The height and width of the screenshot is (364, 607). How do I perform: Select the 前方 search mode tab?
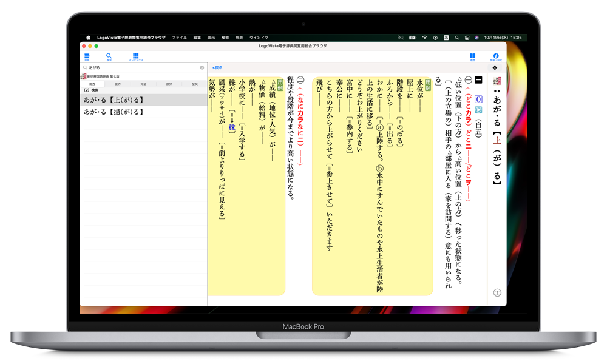[x=92, y=84]
